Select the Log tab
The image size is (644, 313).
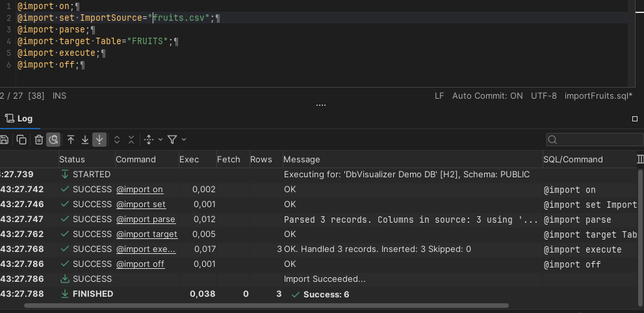point(19,119)
